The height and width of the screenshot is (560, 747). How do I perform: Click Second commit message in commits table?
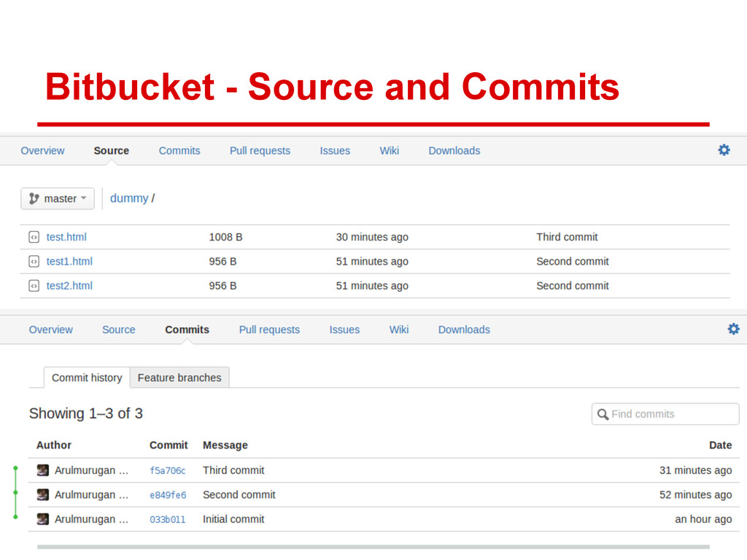(239, 495)
